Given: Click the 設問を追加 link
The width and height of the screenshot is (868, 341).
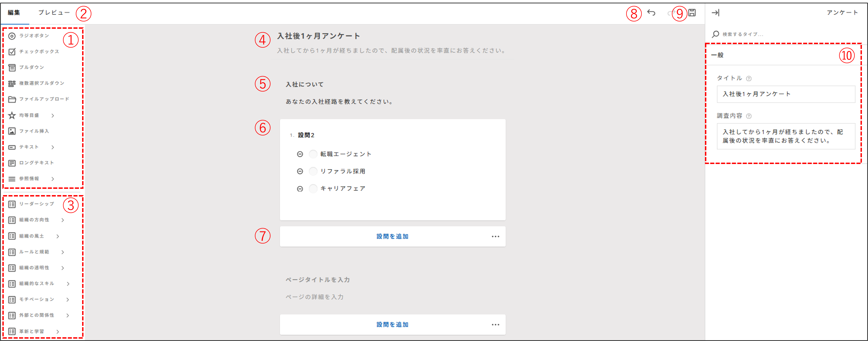Looking at the screenshot, I should [392, 236].
